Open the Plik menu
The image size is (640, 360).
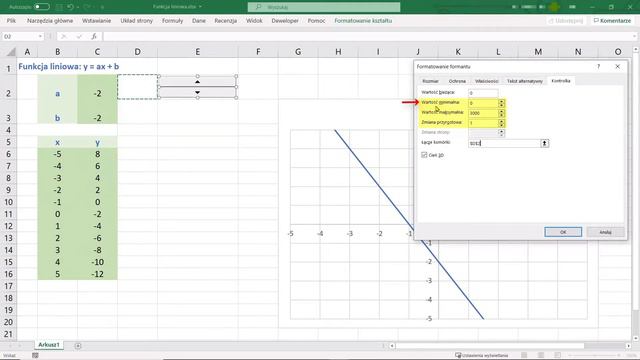[x=11, y=20]
